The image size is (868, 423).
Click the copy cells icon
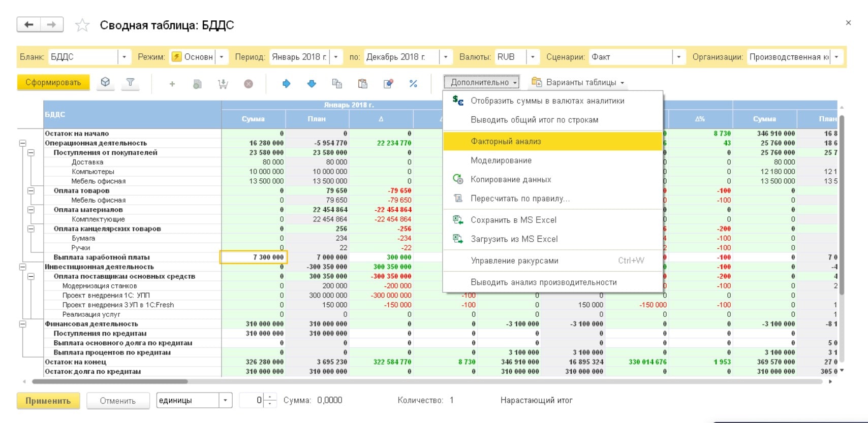coord(337,83)
